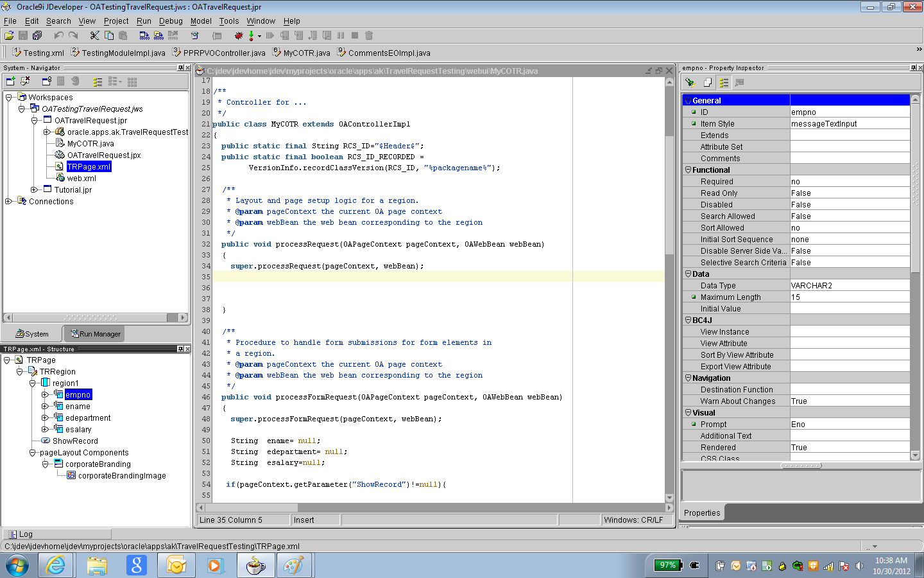Collapse the Visual property group
This screenshot has width=924, height=578.
688,413
